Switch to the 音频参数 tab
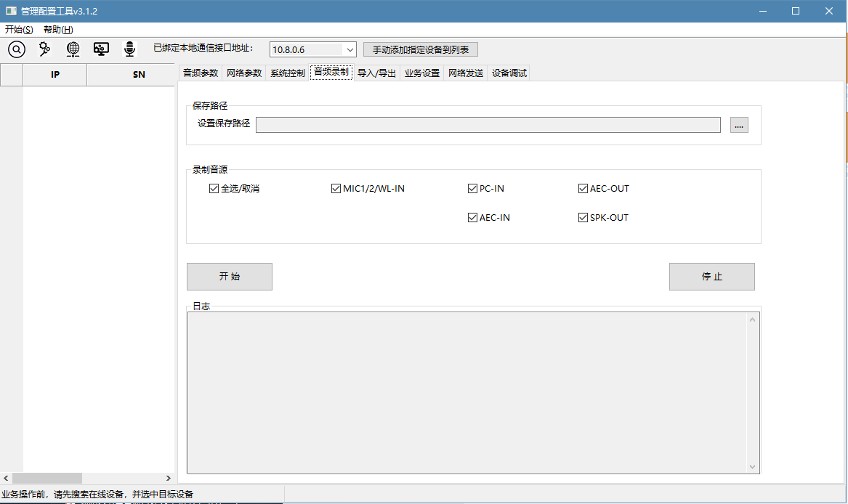 click(201, 73)
